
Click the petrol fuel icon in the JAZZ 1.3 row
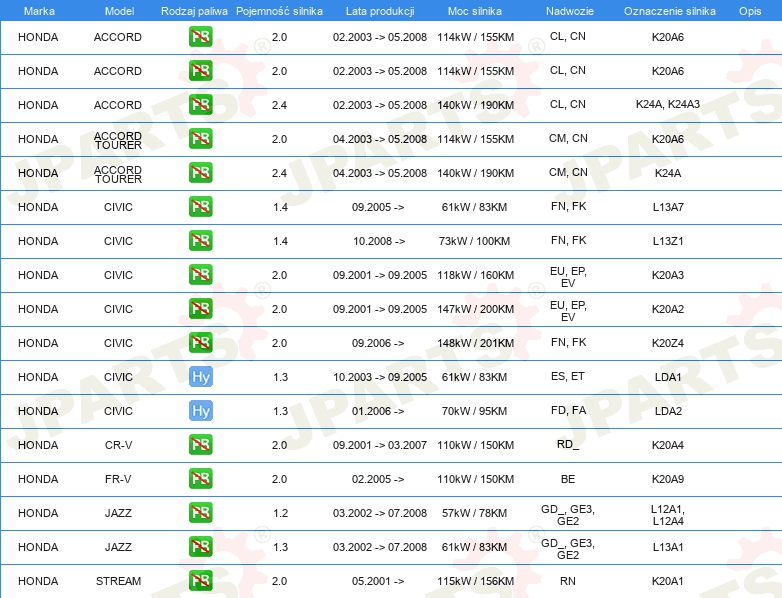click(200, 546)
